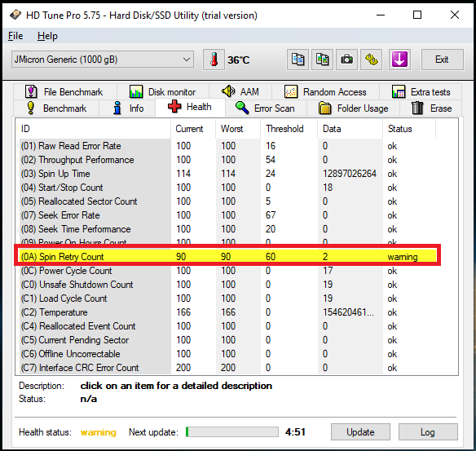Click the purple download arrow icon
Screen dimensions: 476x451
coord(400,60)
